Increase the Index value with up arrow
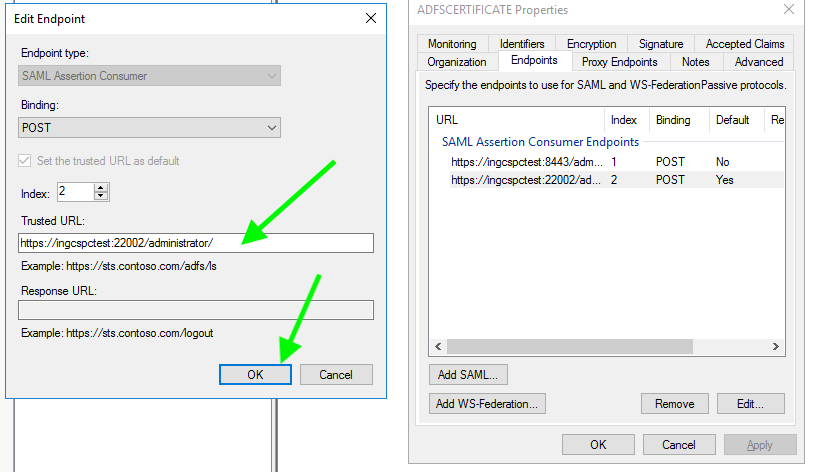This screenshot has height=472, width=814. click(x=101, y=186)
